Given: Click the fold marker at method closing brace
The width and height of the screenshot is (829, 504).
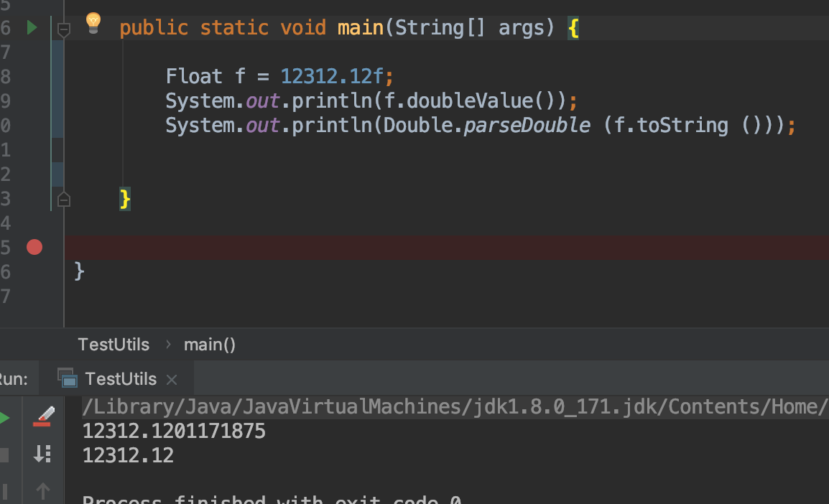Looking at the screenshot, I should point(63,200).
